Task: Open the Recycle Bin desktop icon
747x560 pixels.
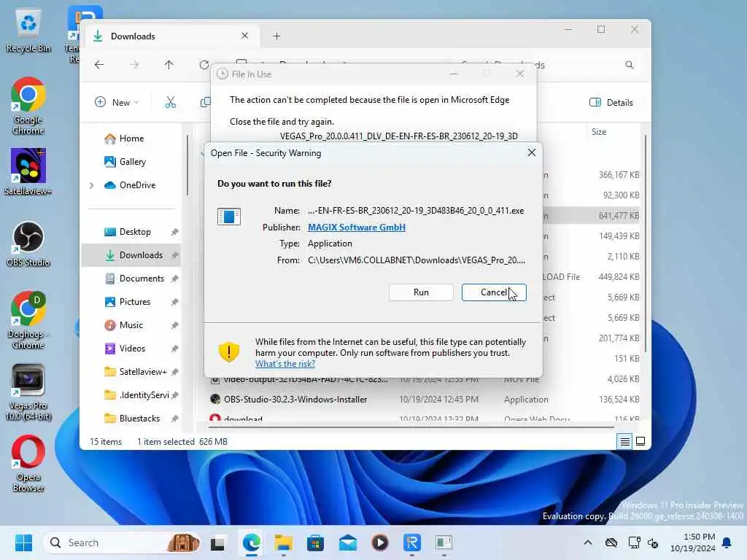Action: point(28,31)
